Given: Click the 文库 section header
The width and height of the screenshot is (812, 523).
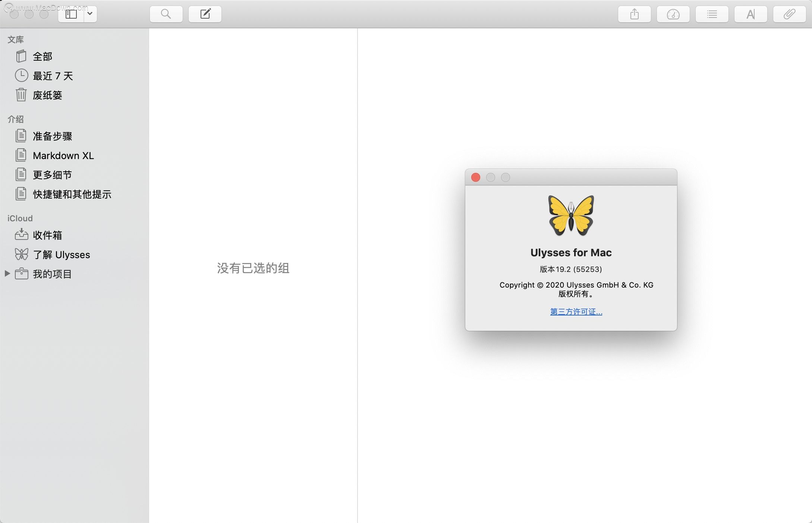Looking at the screenshot, I should (16, 39).
